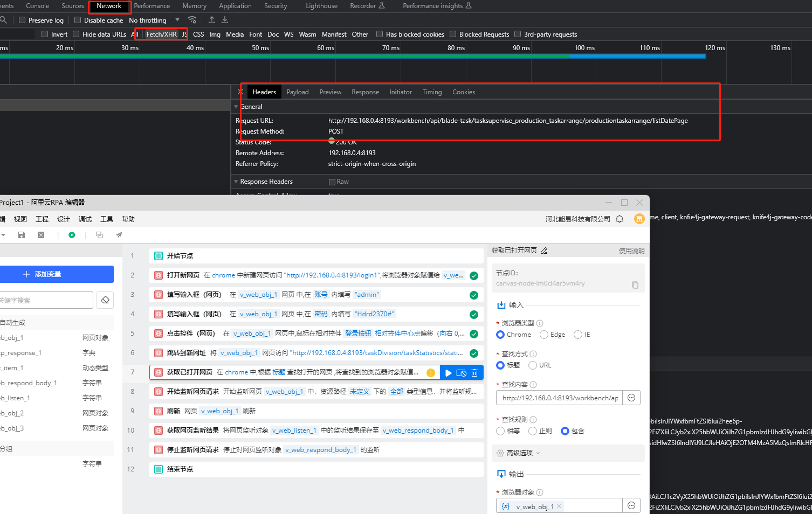Select step 8 开始监听网页请求 row
This screenshot has width=812, height=514.
pyautogui.click(x=316, y=392)
